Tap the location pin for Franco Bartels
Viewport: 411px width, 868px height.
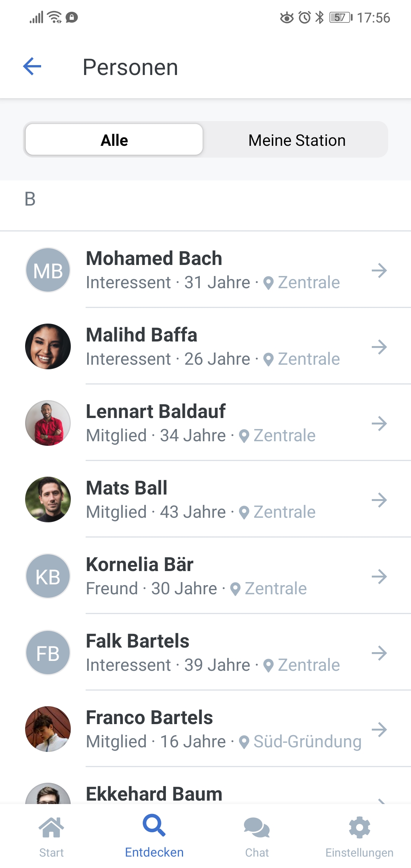(x=244, y=742)
